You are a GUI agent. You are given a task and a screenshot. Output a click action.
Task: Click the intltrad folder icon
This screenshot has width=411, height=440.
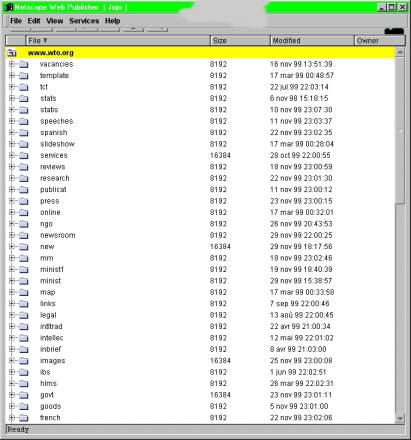24,326
